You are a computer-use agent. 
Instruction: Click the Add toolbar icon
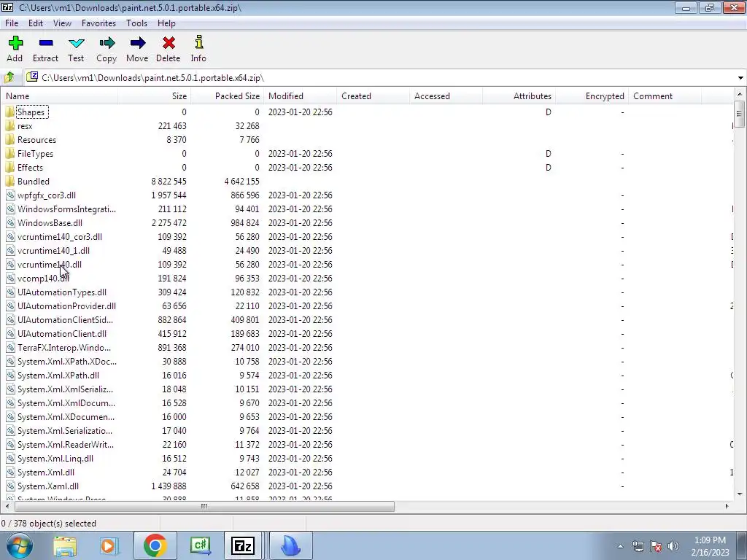point(15,43)
